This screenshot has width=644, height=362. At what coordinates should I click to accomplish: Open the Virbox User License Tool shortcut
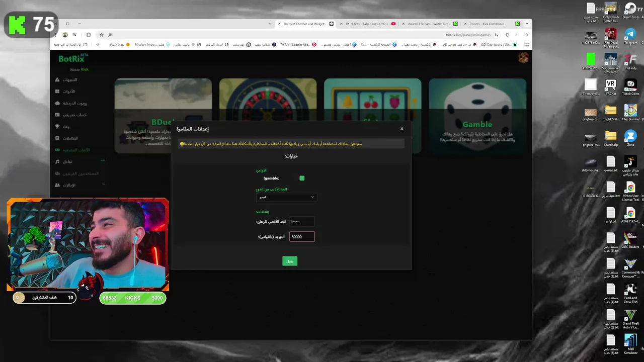point(630,192)
